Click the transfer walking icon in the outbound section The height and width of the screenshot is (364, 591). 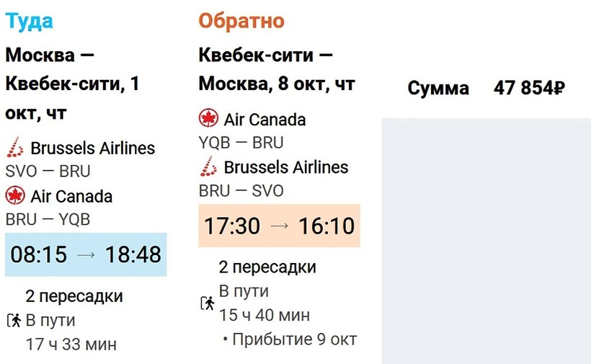tap(14, 321)
